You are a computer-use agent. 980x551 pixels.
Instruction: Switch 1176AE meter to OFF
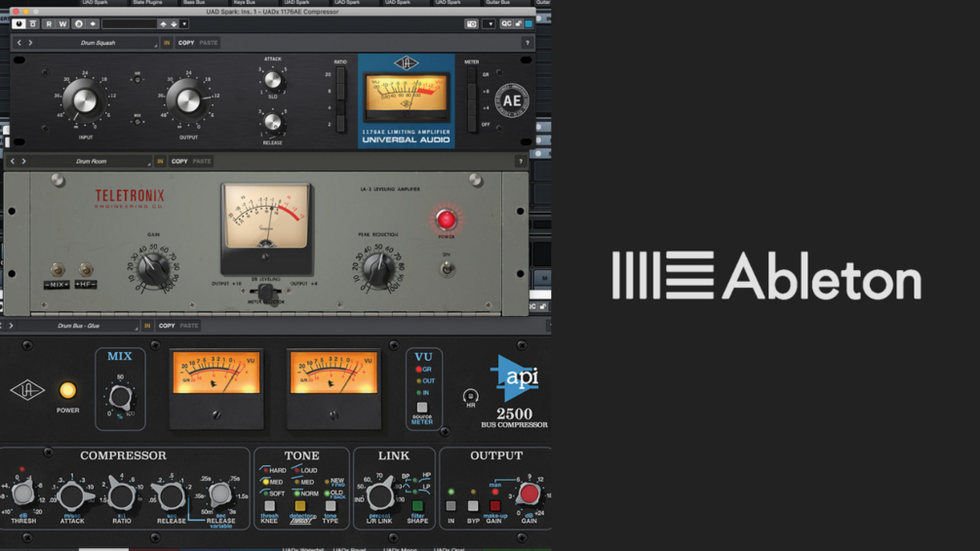click(471, 124)
